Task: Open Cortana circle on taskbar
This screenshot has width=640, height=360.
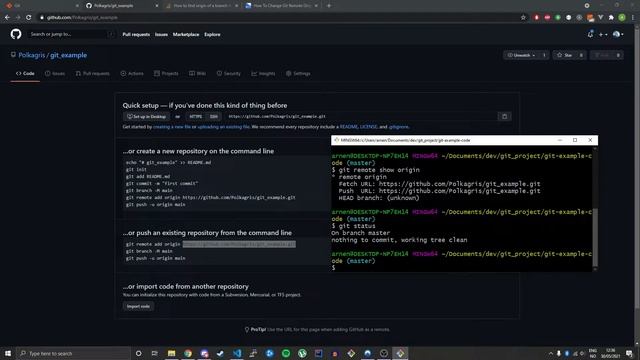Action: click(138, 353)
